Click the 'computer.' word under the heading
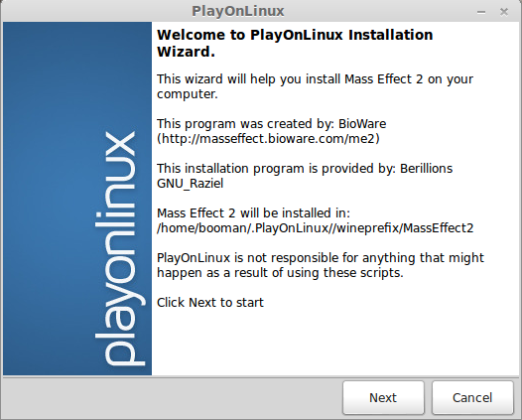This screenshot has width=522, height=420. pos(188,94)
